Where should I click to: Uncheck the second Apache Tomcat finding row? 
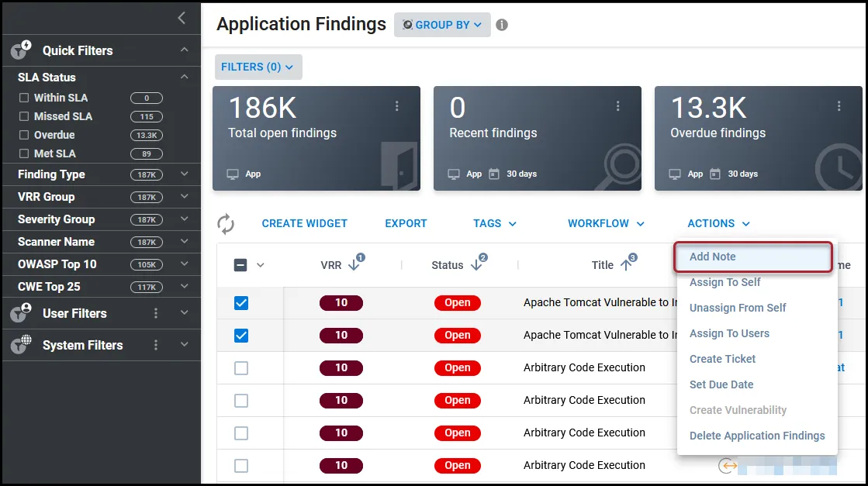point(240,336)
